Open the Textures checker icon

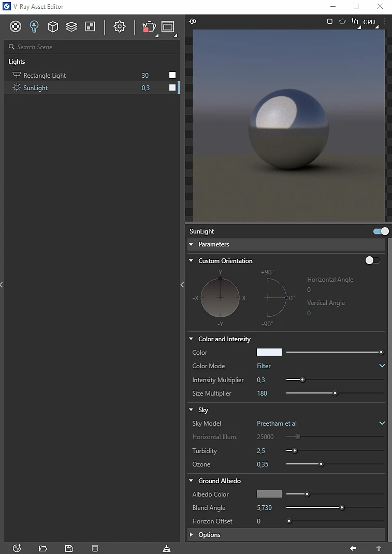pos(90,26)
